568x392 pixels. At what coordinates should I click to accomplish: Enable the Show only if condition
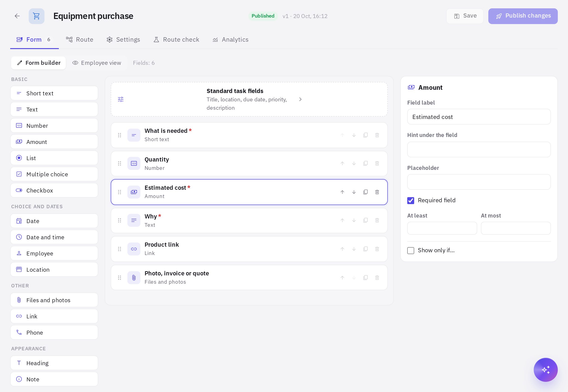tap(411, 251)
